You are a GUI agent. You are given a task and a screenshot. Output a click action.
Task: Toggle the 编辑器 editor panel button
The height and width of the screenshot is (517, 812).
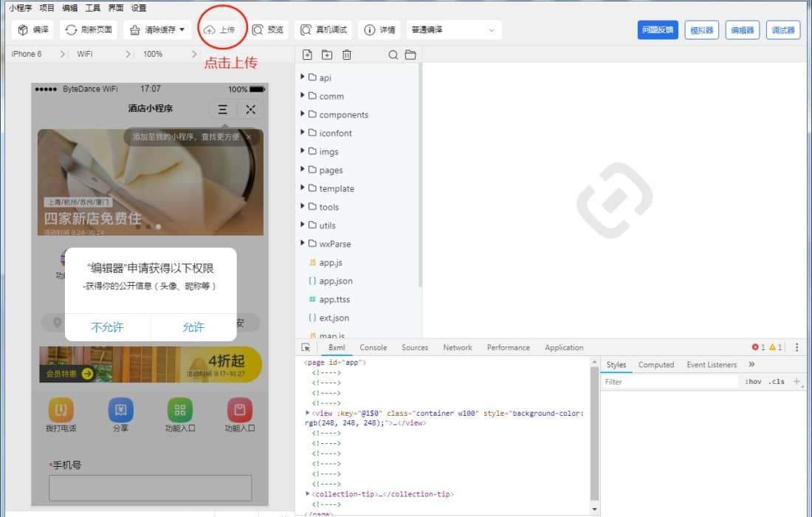tap(742, 30)
